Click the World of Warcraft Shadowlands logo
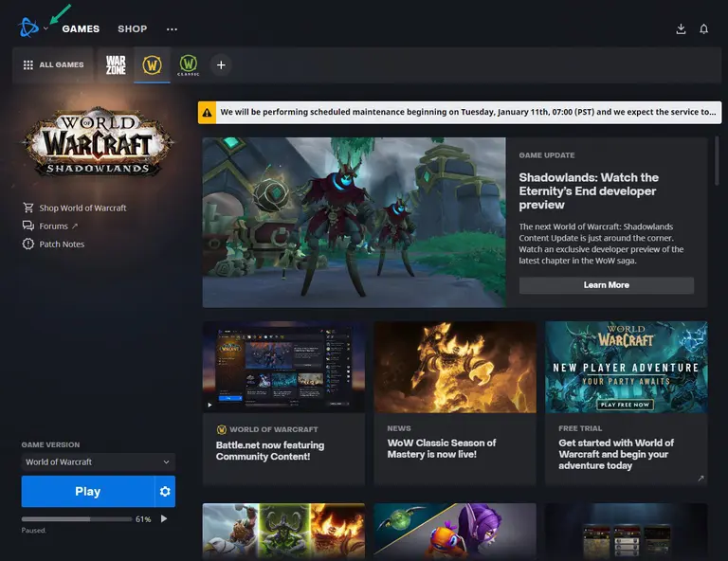Viewport: 728px width, 561px height. pyautogui.click(x=98, y=142)
